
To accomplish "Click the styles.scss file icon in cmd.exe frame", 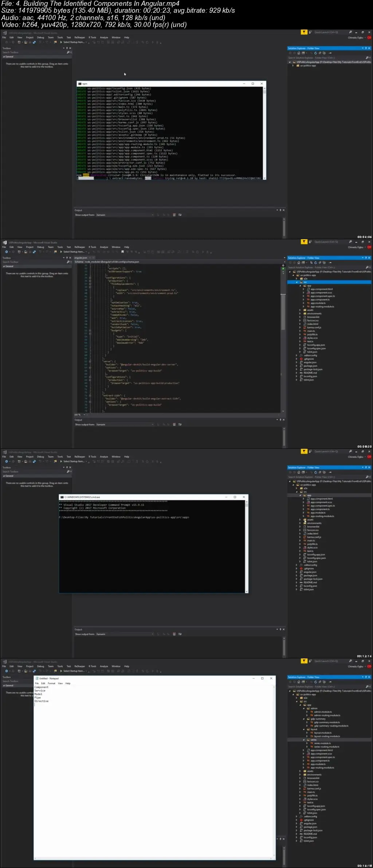I will (x=305, y=548).
